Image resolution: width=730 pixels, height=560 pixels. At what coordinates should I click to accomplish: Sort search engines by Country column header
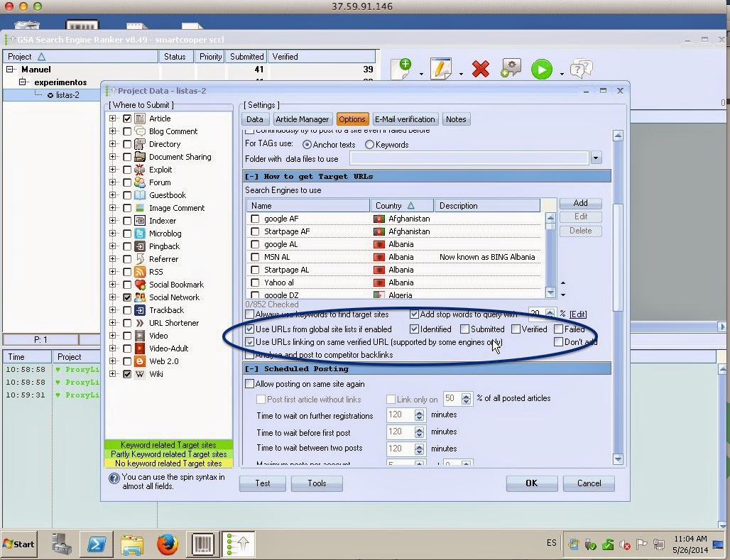tap(402, 205)
